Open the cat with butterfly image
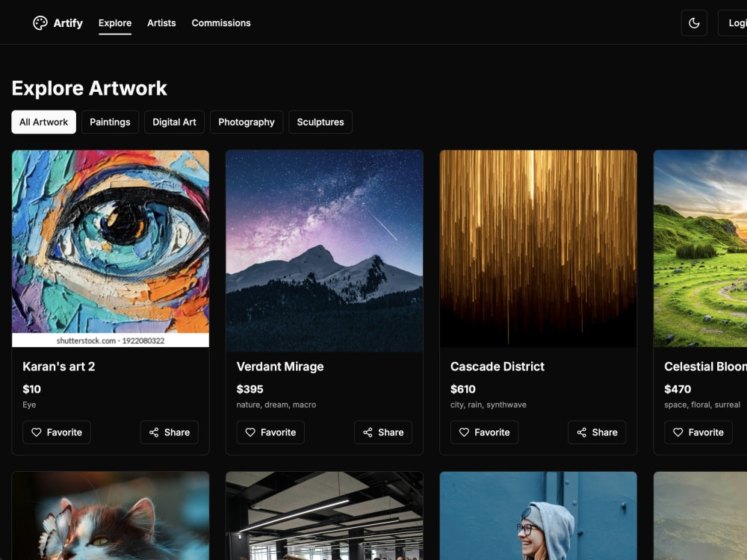 coord(111,516)
